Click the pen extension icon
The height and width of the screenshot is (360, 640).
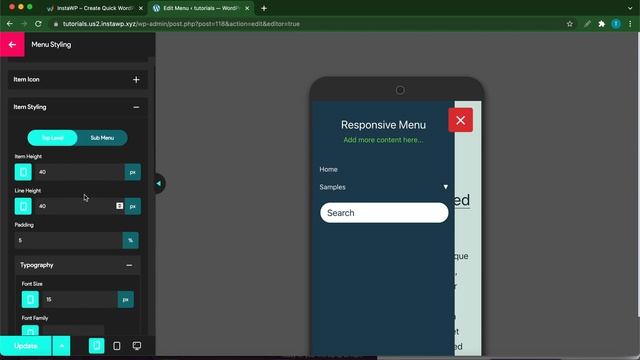click(587, 24)
